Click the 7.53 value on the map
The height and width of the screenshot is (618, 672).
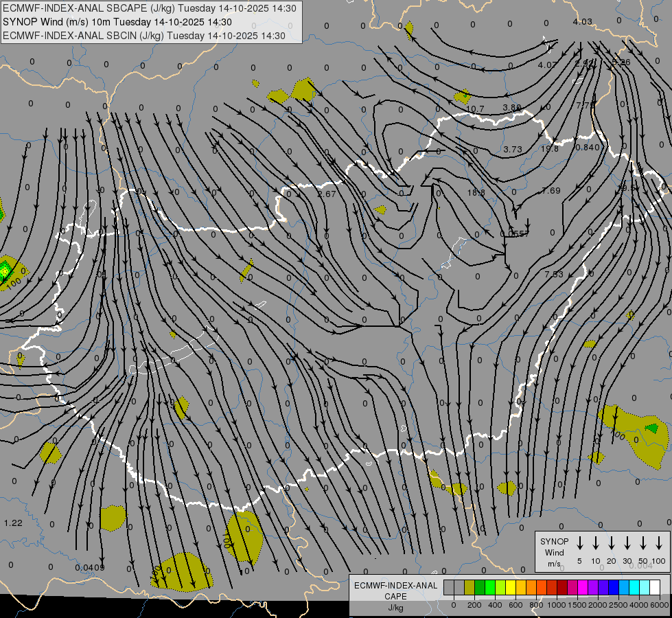554,274
